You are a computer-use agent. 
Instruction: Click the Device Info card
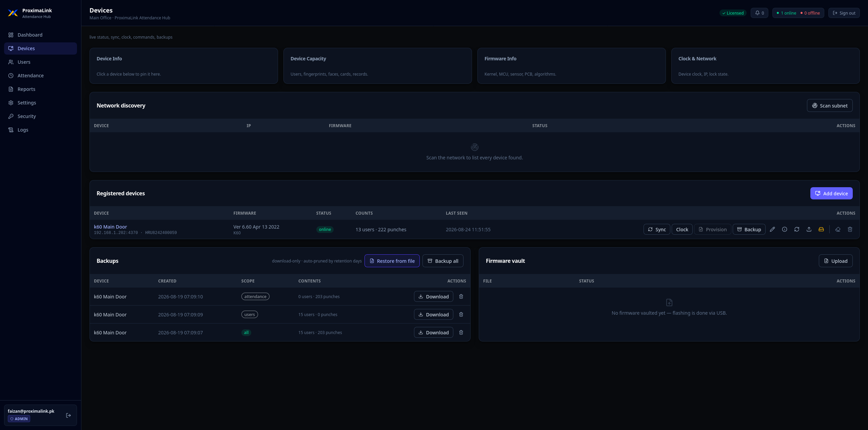(184, 66)
